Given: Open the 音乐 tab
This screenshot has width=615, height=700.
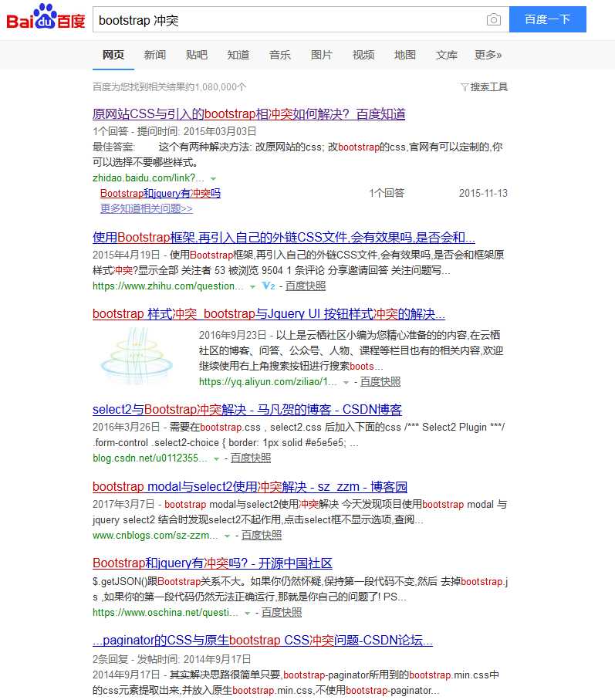Looking at the screenshot, I should pos(280,55).
